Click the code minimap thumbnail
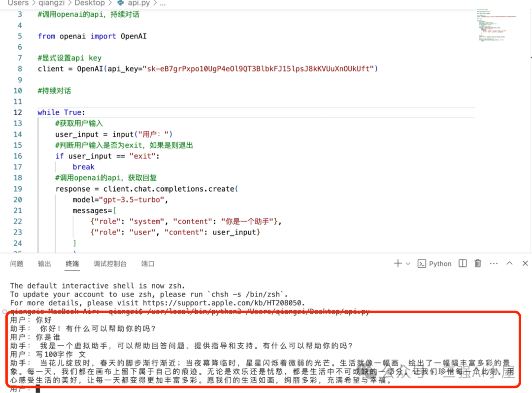 point(497,25)
